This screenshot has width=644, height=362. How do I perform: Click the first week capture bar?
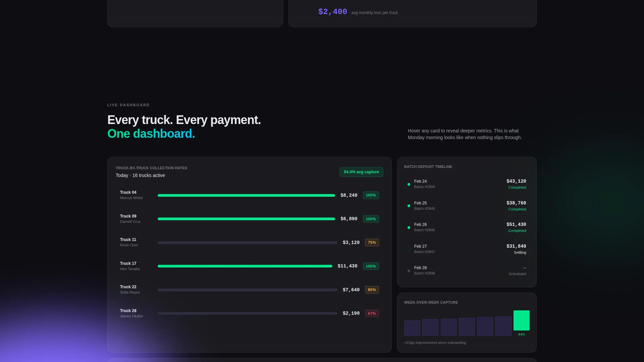pyautogui.click(x=412, y=328)
